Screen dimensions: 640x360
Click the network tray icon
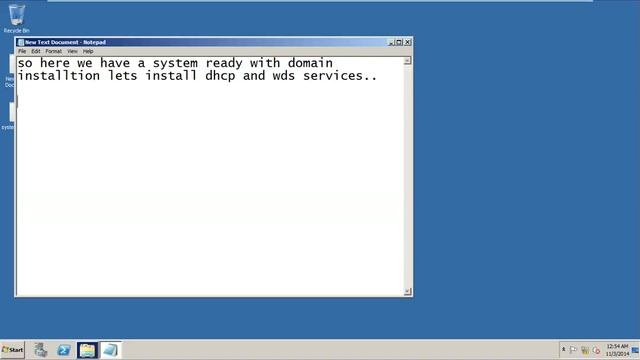(585, 350)
